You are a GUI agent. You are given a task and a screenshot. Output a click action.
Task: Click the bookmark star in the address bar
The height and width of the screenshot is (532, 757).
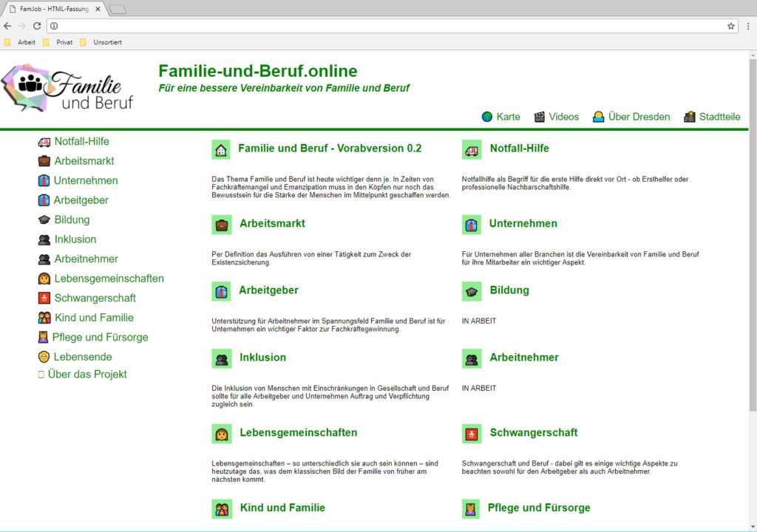point(731,26)
